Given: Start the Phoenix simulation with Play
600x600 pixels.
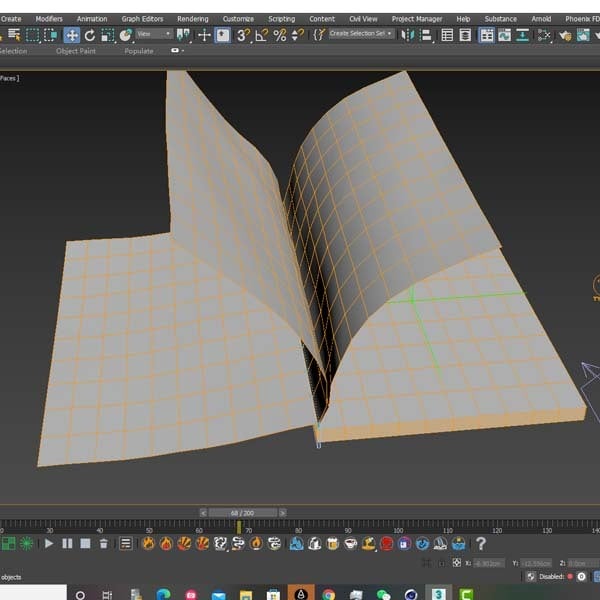Looking at the screenshot, I should [49, 543].
